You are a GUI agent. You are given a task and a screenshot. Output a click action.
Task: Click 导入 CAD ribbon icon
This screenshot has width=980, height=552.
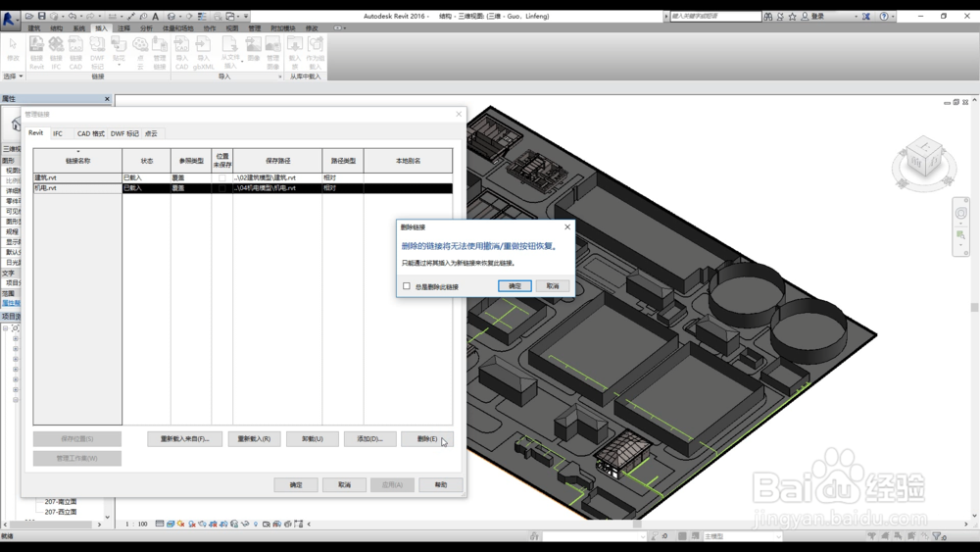click(x=181, y=52)
